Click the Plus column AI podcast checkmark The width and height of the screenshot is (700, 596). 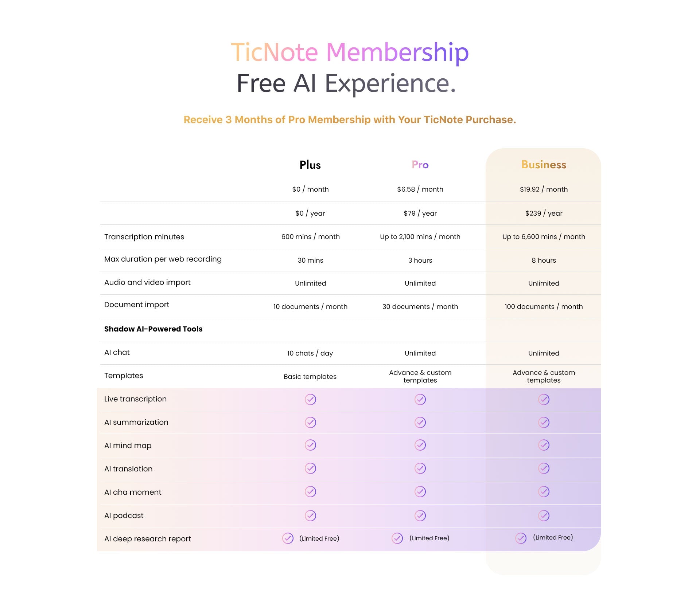[x=310, y=515]
